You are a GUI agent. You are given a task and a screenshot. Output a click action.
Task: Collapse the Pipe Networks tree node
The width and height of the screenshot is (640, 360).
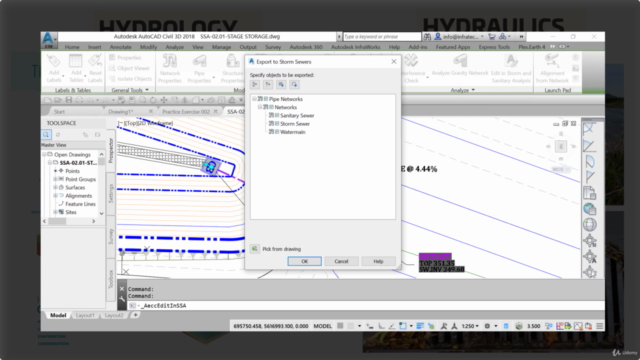(254, 99)
